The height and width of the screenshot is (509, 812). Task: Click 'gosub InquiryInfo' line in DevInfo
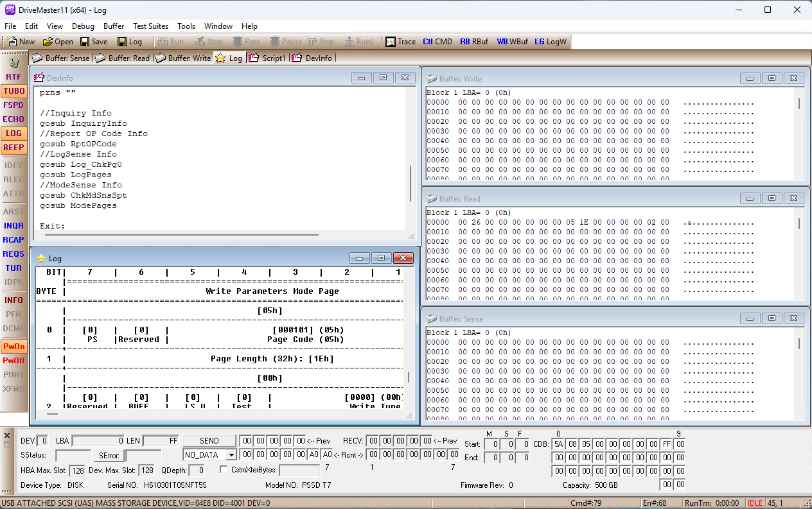click(x=84, y=123)
